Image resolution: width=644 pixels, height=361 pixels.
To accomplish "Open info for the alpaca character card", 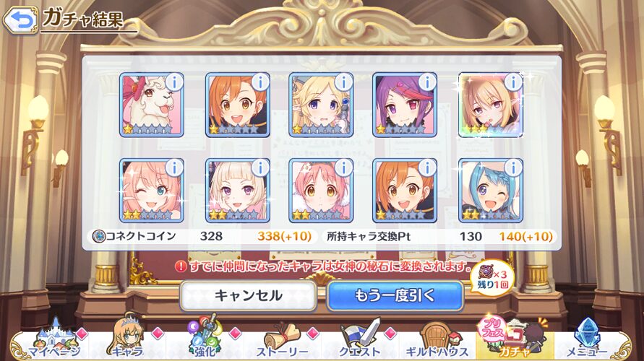I will point(175,82).
